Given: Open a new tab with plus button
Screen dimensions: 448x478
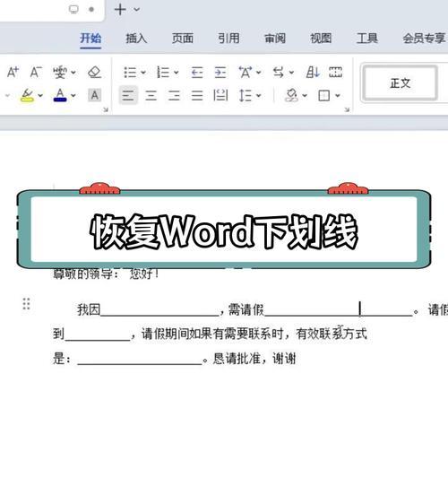Looking at the screenshot, I should (x=120, y=10).
